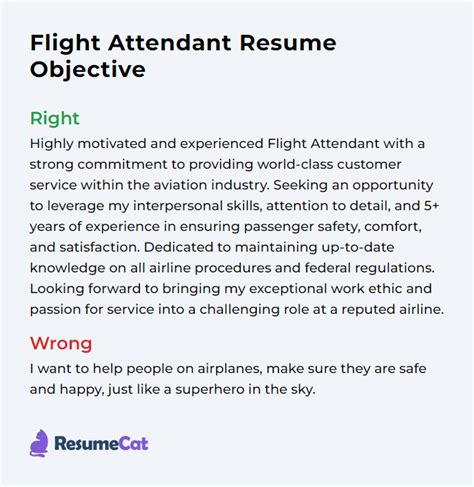The image size is (474, 487).
Task: Click the line starting 'Looking forward to bringing'
Action: click(x=231, y=289)
